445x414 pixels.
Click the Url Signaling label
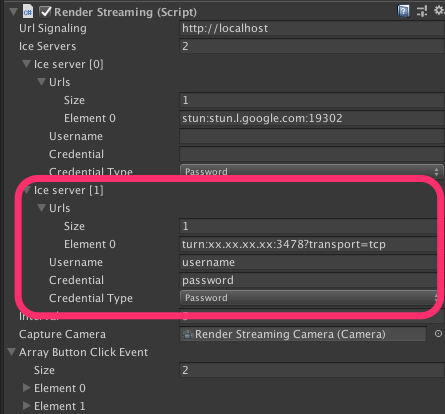(x=53, y=28)
